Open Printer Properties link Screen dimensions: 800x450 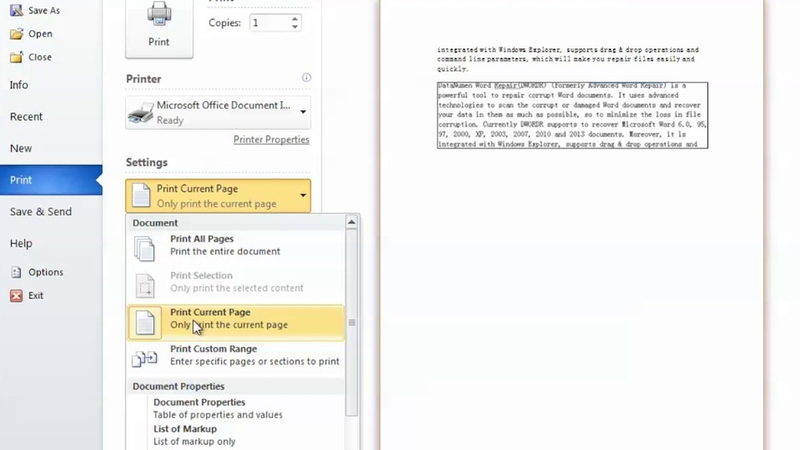[271, 139]
